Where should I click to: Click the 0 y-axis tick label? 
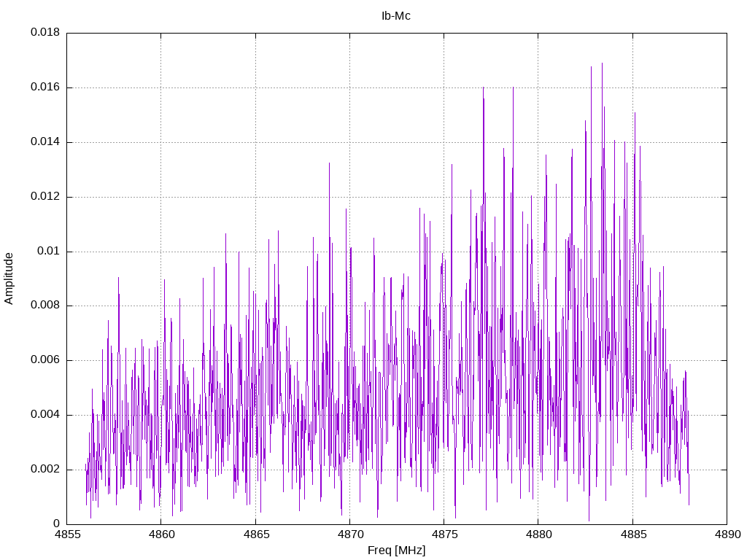(x=57, y=524)
